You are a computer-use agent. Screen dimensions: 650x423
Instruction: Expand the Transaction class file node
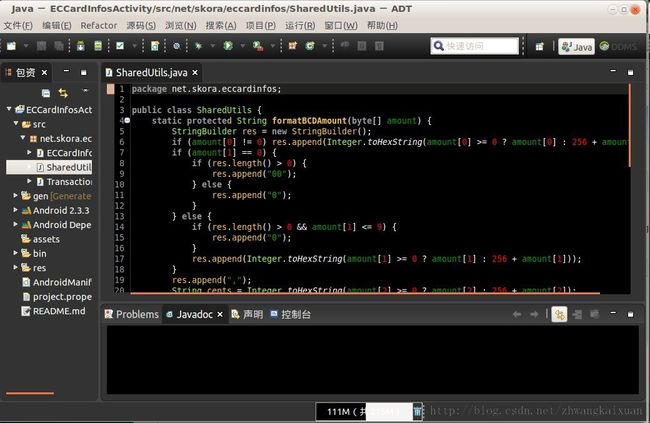pyautogui.click(x=29, y=181)
